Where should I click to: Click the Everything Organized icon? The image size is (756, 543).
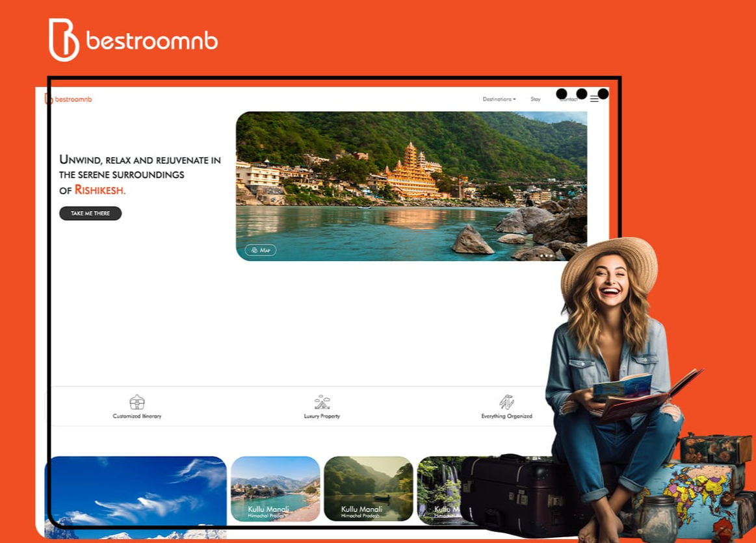click(507, 401)
